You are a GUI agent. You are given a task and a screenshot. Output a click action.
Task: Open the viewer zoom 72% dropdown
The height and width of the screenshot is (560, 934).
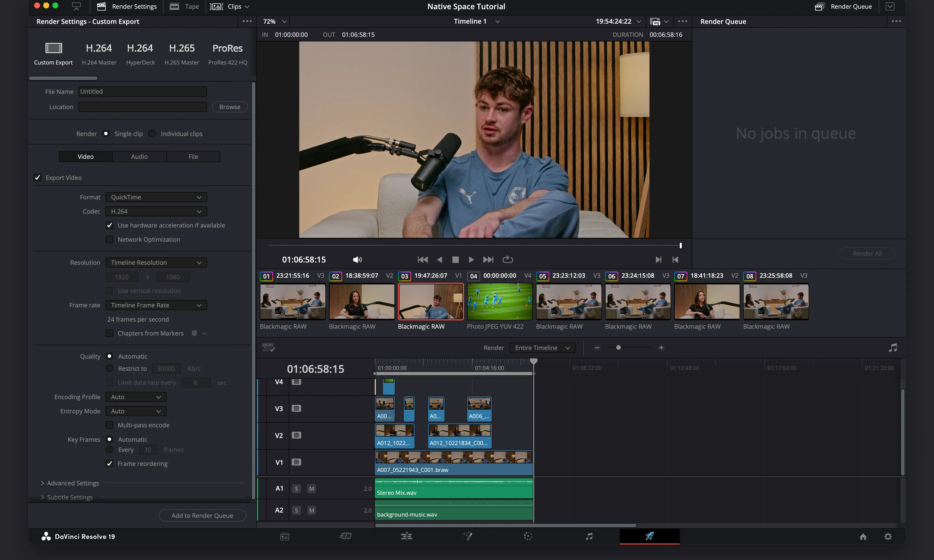pos(274,22)
